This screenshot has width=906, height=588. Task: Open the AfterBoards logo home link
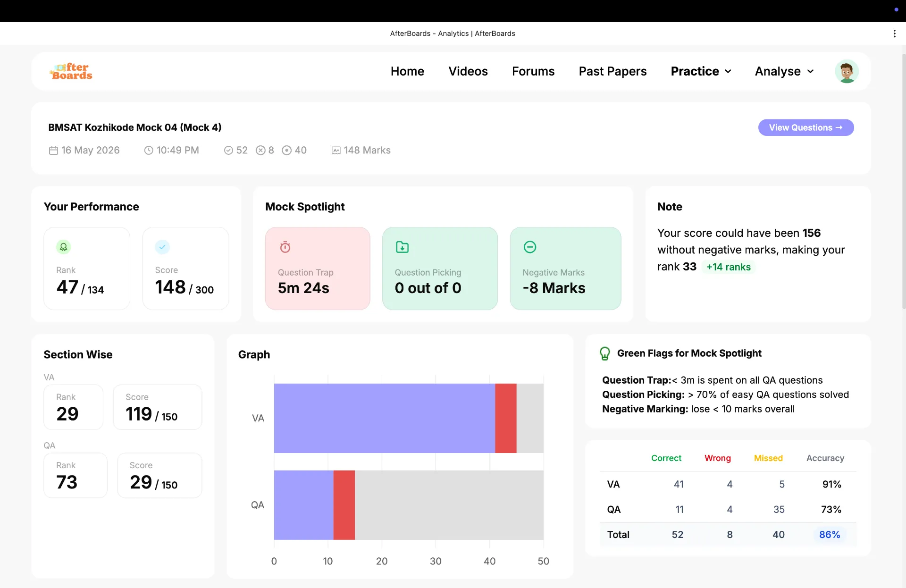71,71
